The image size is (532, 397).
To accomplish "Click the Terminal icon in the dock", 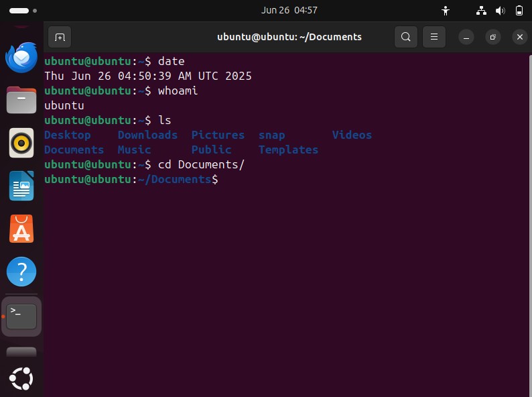I will point(21,316).
